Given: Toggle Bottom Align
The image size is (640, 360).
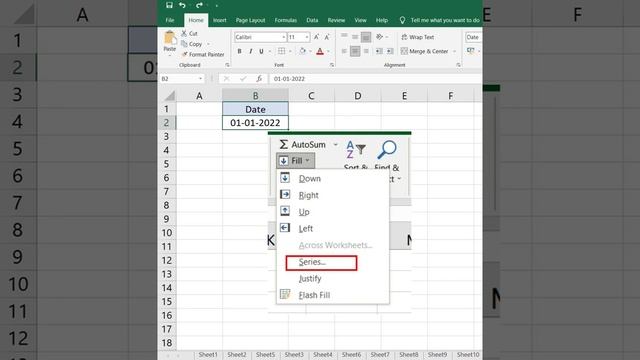Looking at the screenshot, I should click(x=366, y=37).
